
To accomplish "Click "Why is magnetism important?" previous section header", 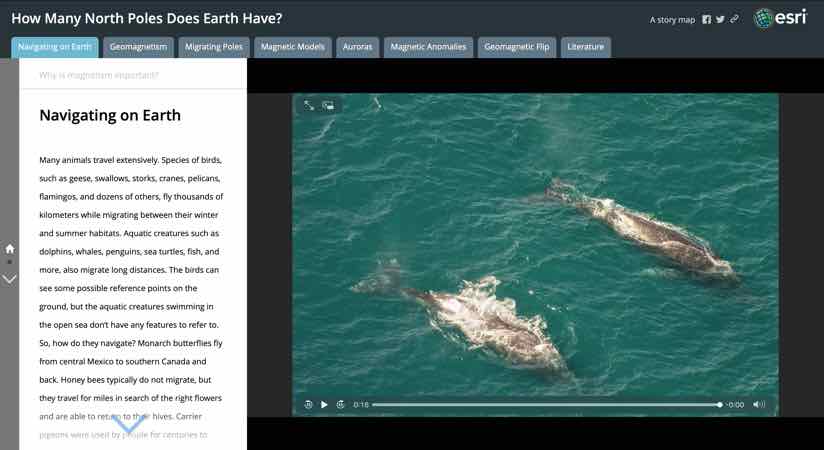I will [98, 75].
